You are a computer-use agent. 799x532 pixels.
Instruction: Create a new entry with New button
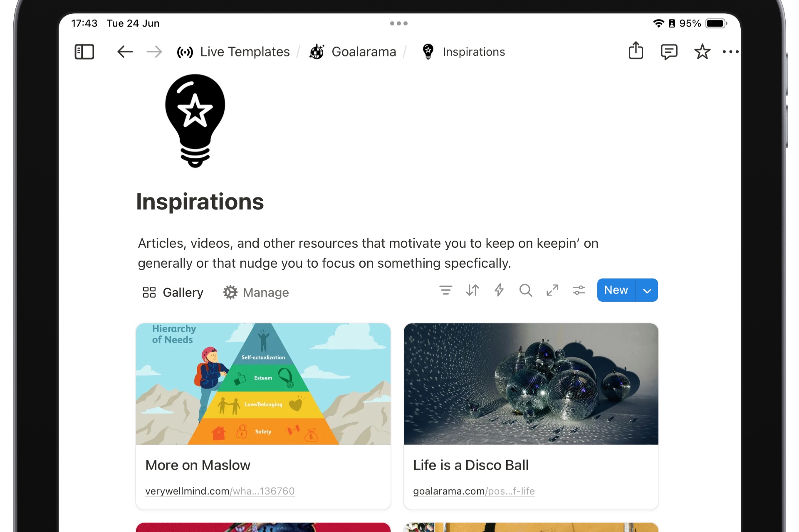pyautogui.click(x=616, y=290)
